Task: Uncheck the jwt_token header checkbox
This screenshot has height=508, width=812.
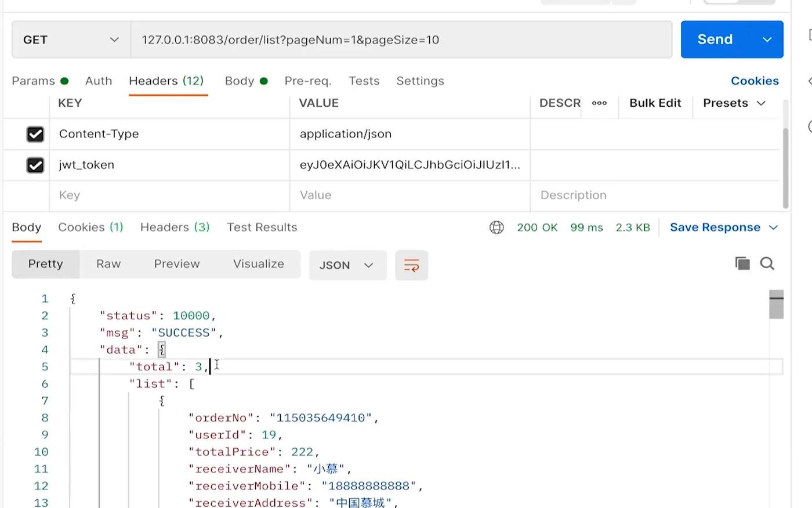Action: click(35, 165)
